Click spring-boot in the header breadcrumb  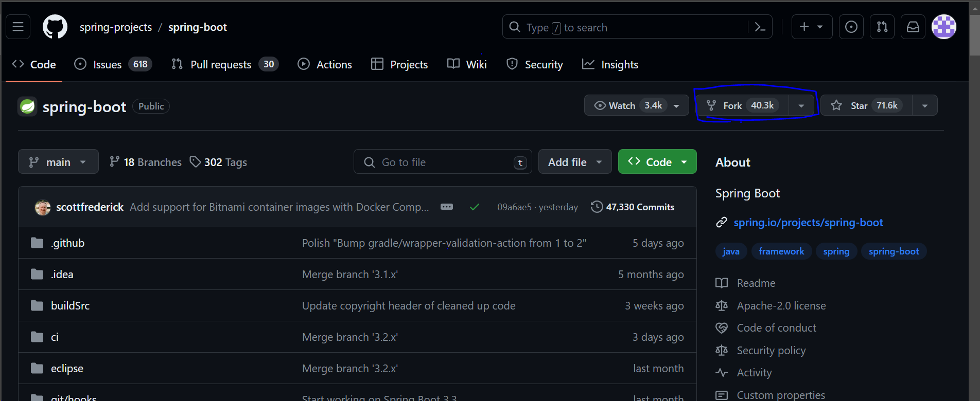198,27
